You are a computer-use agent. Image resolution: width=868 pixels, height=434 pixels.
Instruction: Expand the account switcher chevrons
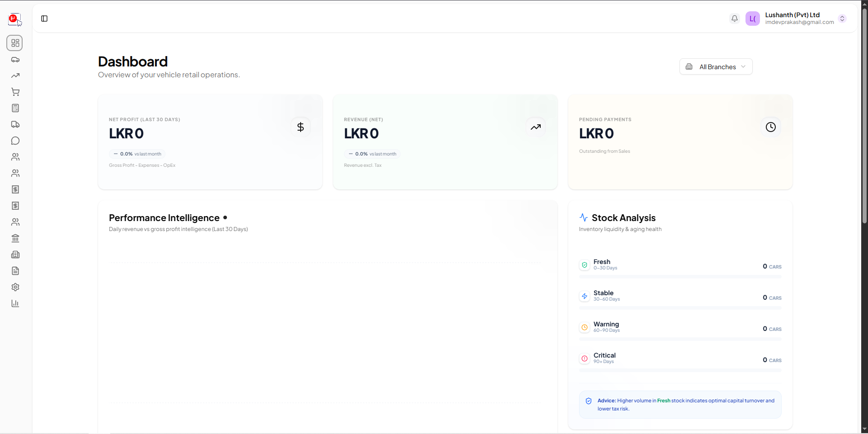pyautogui.click(x=842, y=19)
